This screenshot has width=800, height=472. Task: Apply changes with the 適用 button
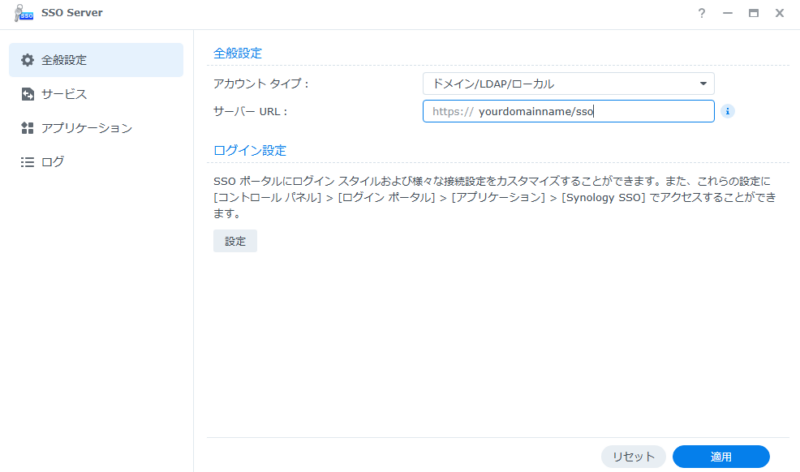[721, 457]
